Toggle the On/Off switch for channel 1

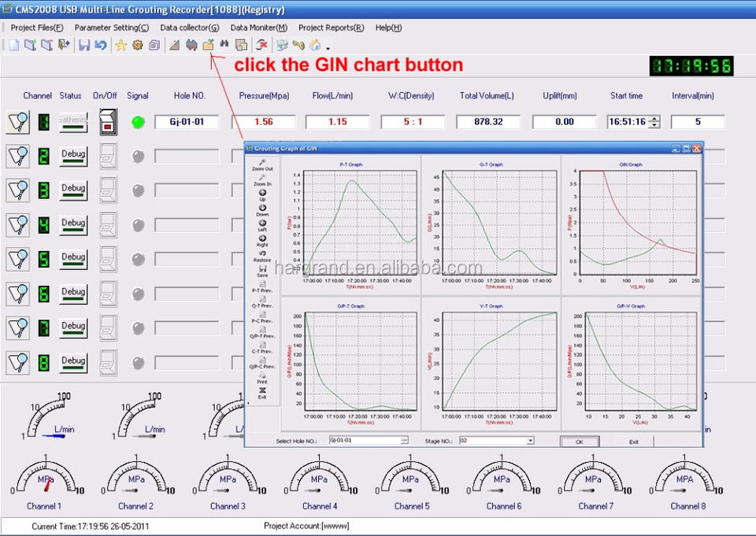tap(108, 122)
